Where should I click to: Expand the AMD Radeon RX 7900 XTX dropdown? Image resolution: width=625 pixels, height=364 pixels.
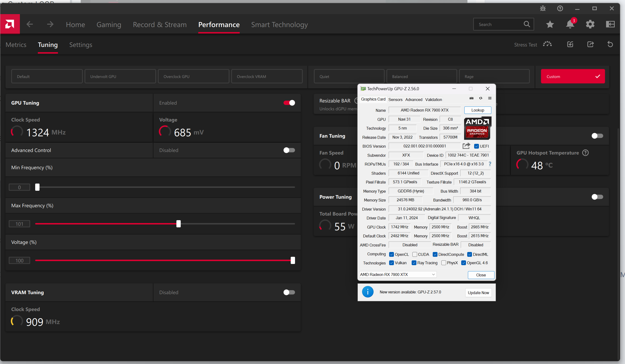pos(433,274)
